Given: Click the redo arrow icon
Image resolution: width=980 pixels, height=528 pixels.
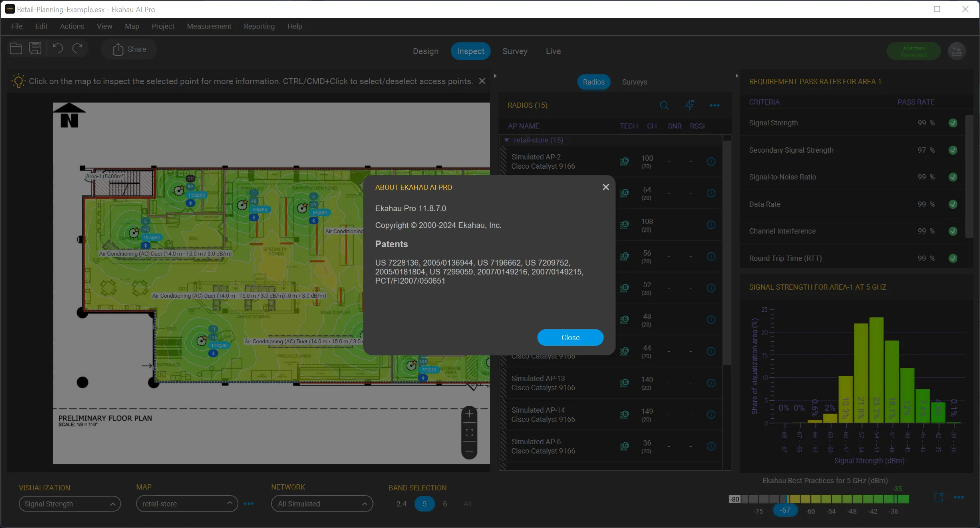Looking at the screenshot, I should click(77, 49).
